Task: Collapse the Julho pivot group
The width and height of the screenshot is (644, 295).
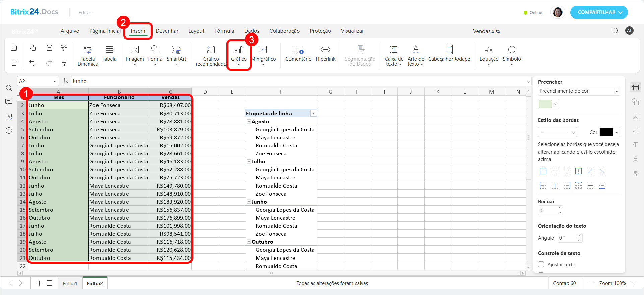Action: 249,162
